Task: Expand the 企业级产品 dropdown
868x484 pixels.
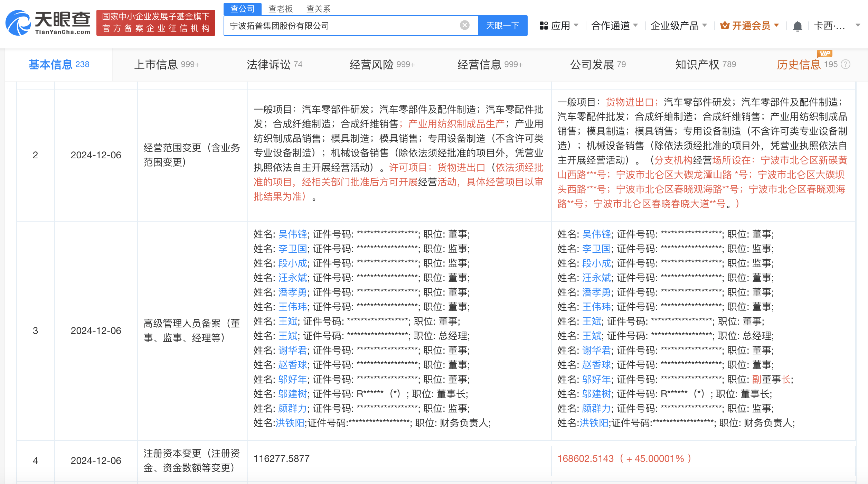Action: coord(705,25)
